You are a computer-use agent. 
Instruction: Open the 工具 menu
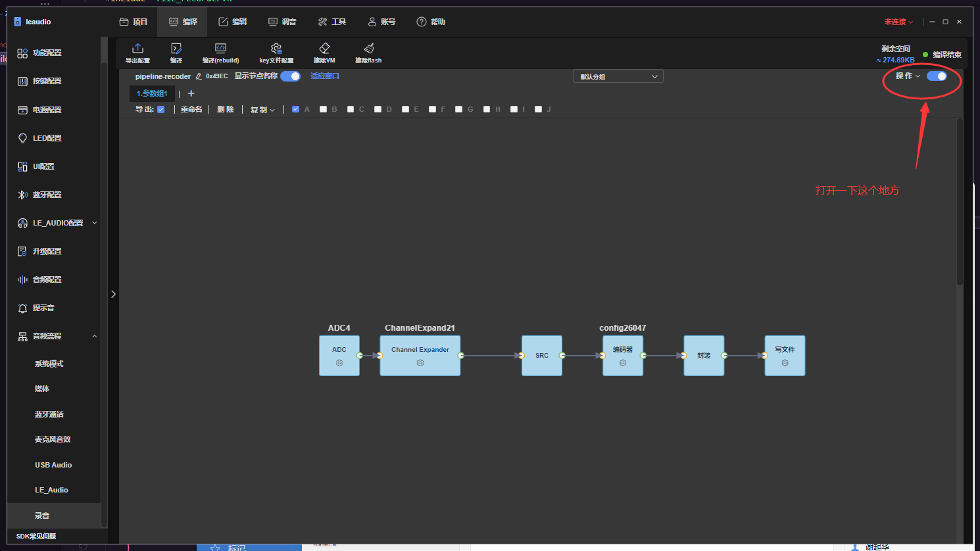pos(331,22)
